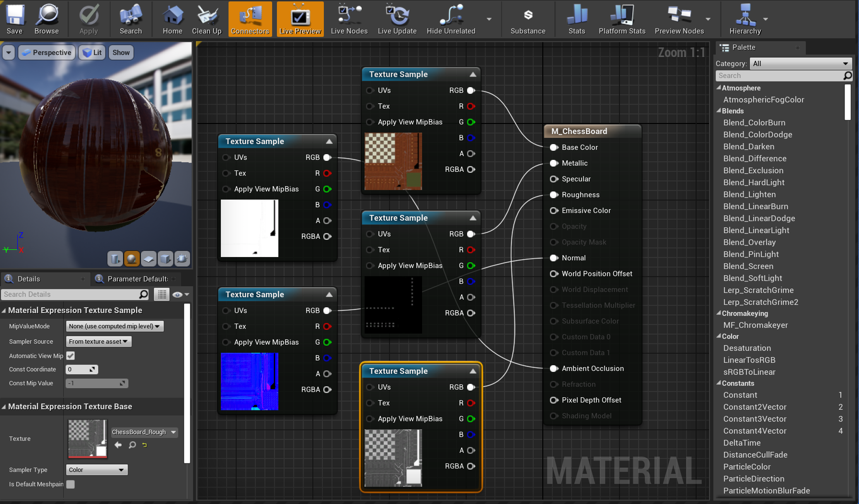Open the MipValueMode dropdown
Screen dimensions: 859x504
pos(115,326)
